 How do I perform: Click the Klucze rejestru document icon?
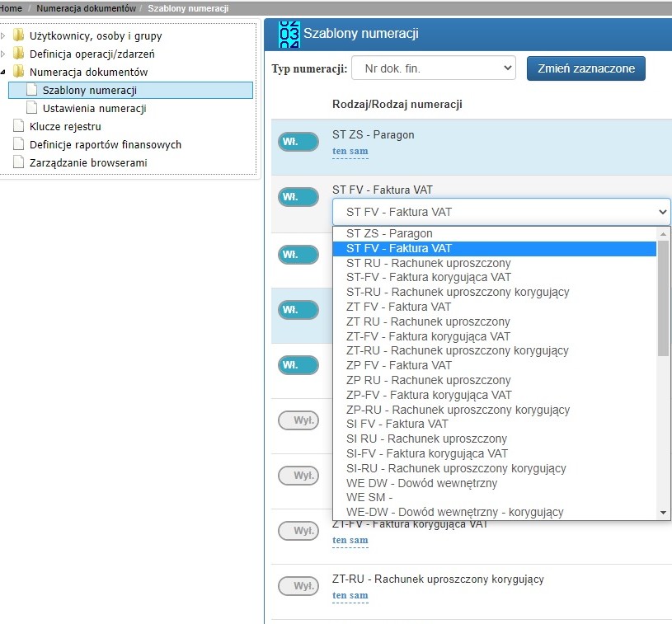pyautogui.click(x=18, y=125)
